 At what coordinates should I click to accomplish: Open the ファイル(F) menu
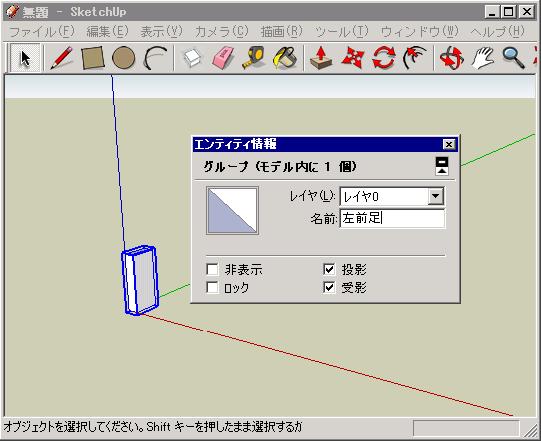coord(42,32)
